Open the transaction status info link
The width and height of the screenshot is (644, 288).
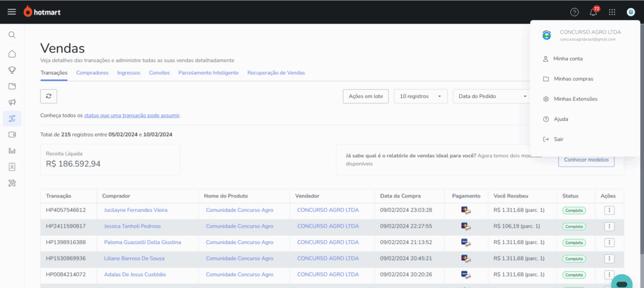point(132,116)
